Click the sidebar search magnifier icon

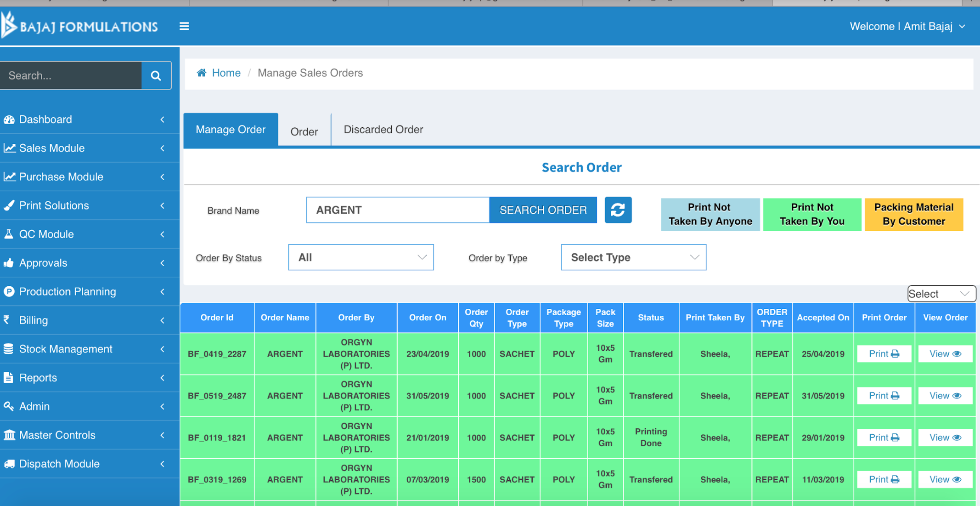(x=156, y=75)
